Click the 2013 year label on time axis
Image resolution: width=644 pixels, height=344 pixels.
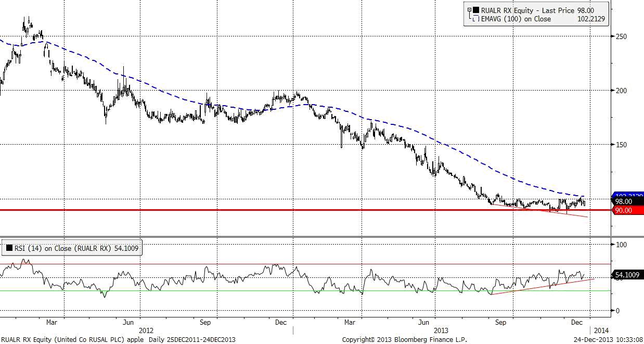[440, 330]
